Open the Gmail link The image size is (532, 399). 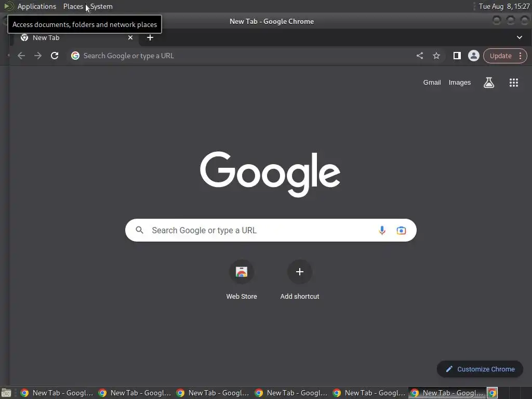pos(432,83)
